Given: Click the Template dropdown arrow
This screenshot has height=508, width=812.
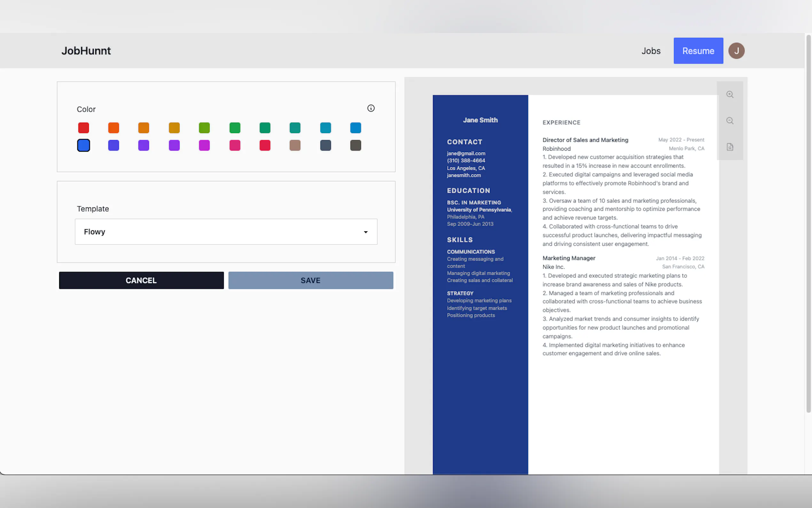Looking at the screenshot, I should [365, 232].
